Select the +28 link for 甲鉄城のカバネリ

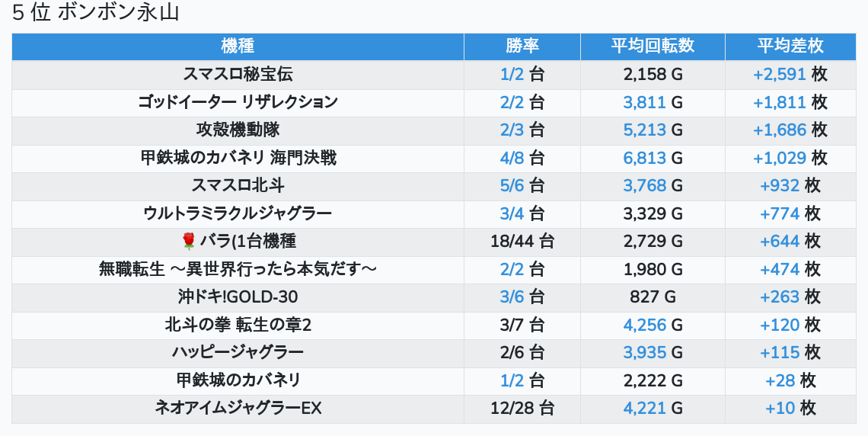[780, 380]
